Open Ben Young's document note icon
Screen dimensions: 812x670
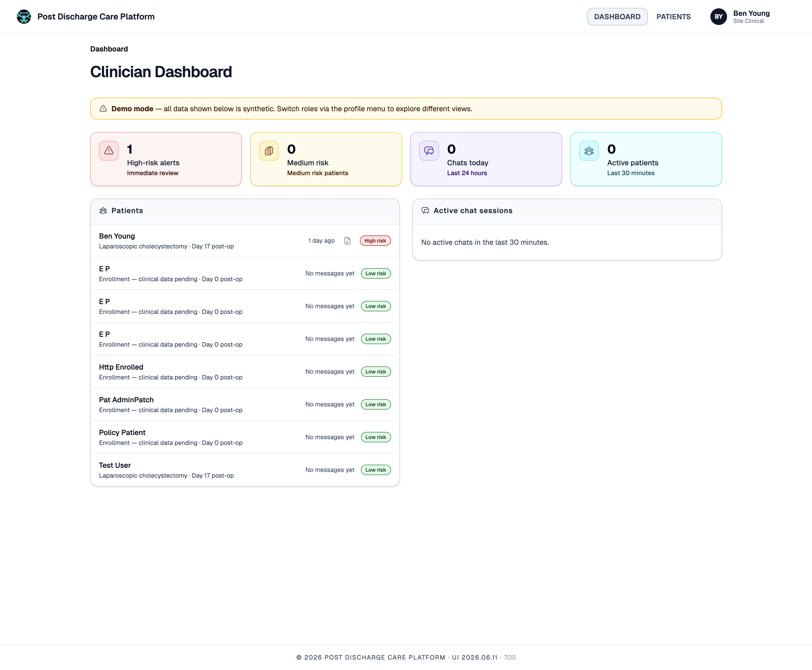coord(347,241)
